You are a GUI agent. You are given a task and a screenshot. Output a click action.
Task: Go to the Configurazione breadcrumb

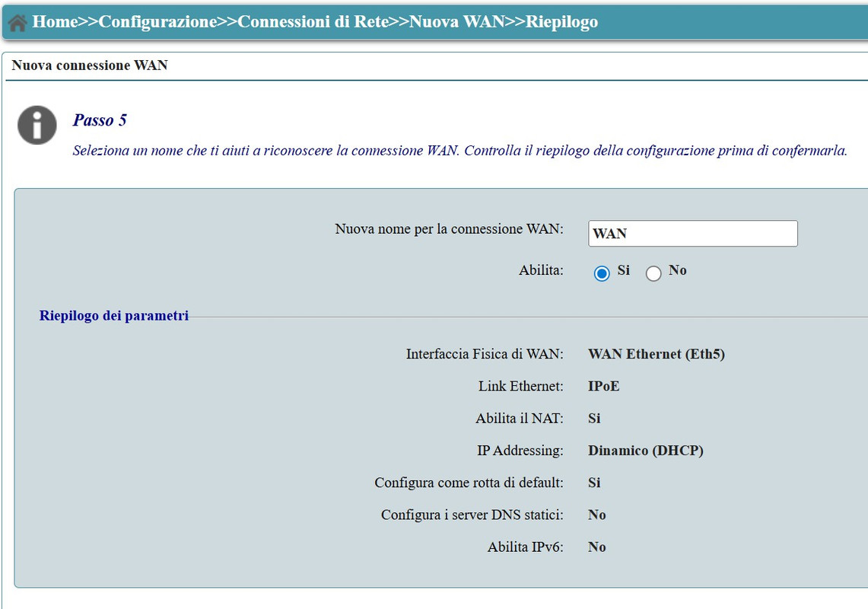pos(157,21)
